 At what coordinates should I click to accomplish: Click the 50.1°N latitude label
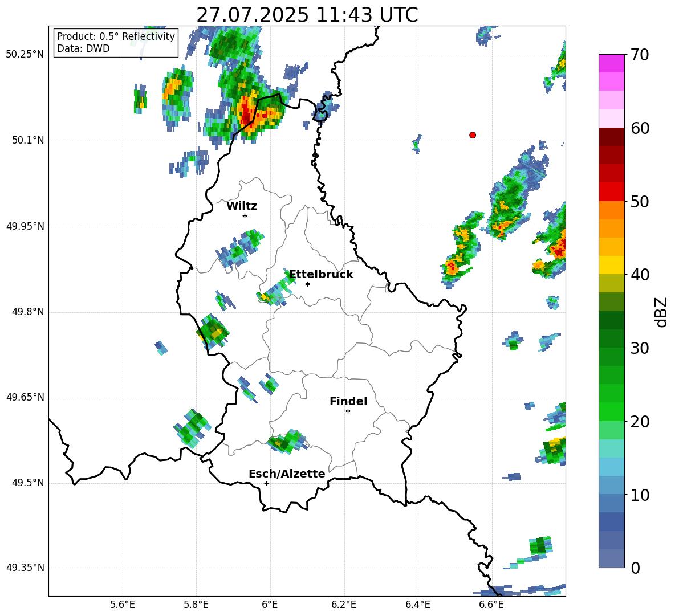click(x=28, y=140)
